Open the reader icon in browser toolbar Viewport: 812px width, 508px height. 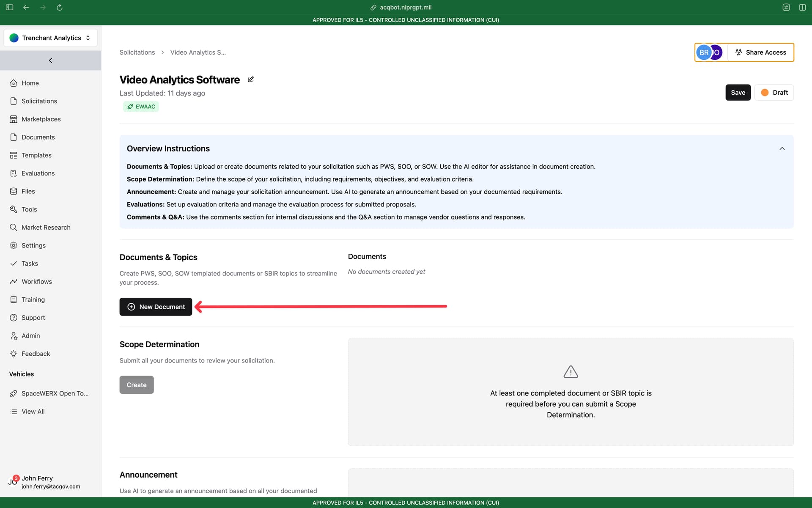point(786,7)
